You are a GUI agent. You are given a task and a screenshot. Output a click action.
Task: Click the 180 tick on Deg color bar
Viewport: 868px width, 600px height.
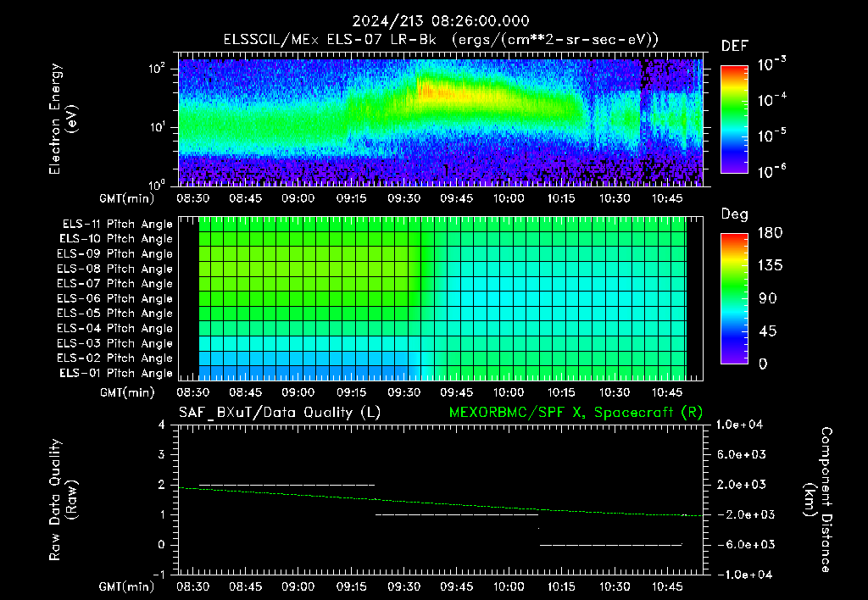click(770, 233)
